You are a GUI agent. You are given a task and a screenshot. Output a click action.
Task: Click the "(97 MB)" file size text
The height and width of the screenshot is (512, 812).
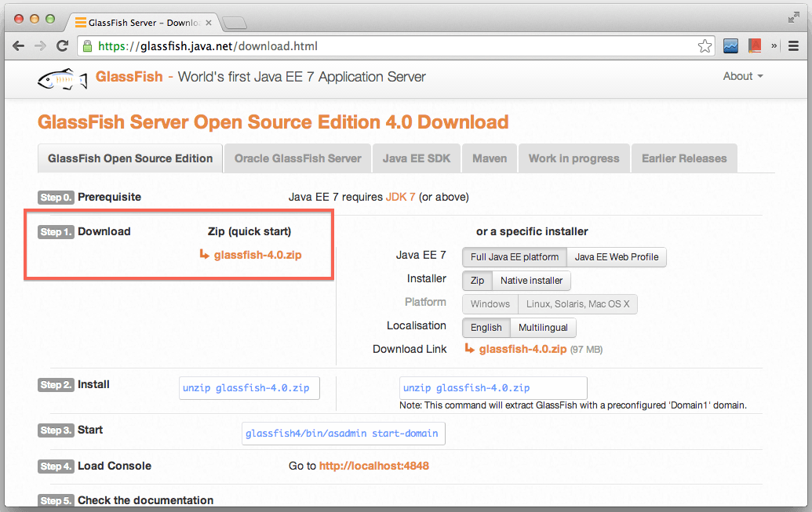pyautogui.click(x=586, y=350)
